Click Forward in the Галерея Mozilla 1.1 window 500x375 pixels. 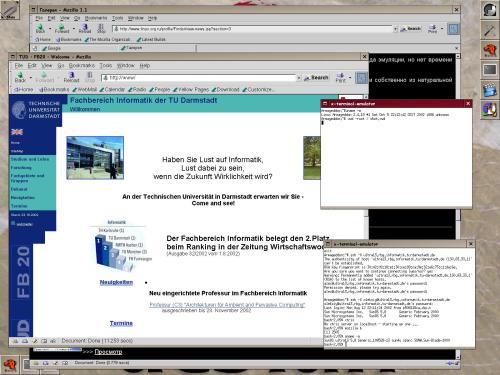pos(62,29)
